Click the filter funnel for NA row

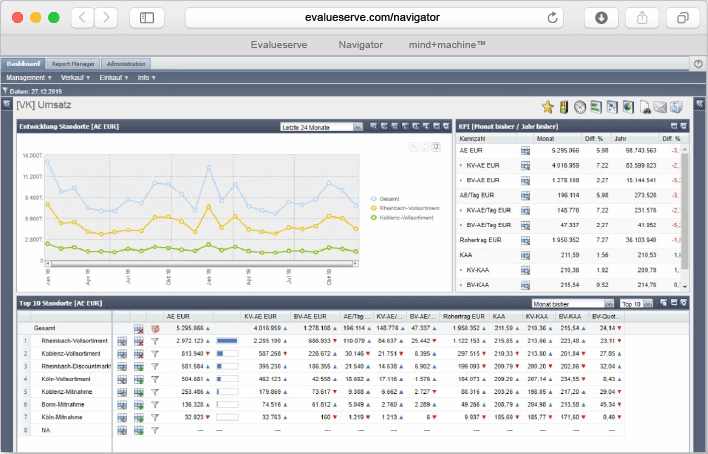point(155,431)
